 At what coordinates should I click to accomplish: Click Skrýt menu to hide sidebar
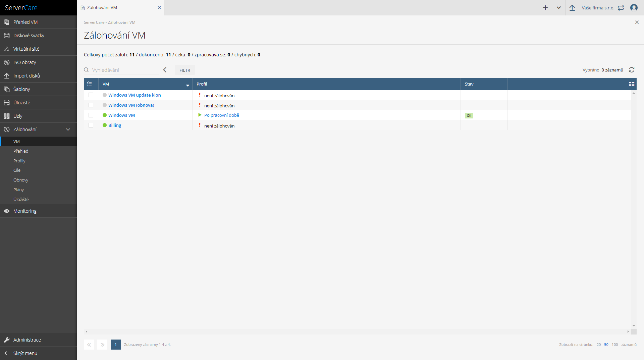39,353
